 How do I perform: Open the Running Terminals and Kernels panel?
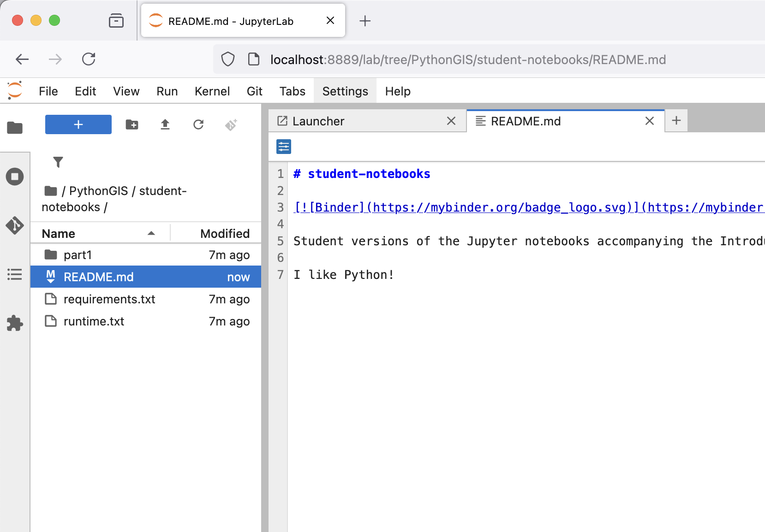pyautogui.click(x=15, y=177)
